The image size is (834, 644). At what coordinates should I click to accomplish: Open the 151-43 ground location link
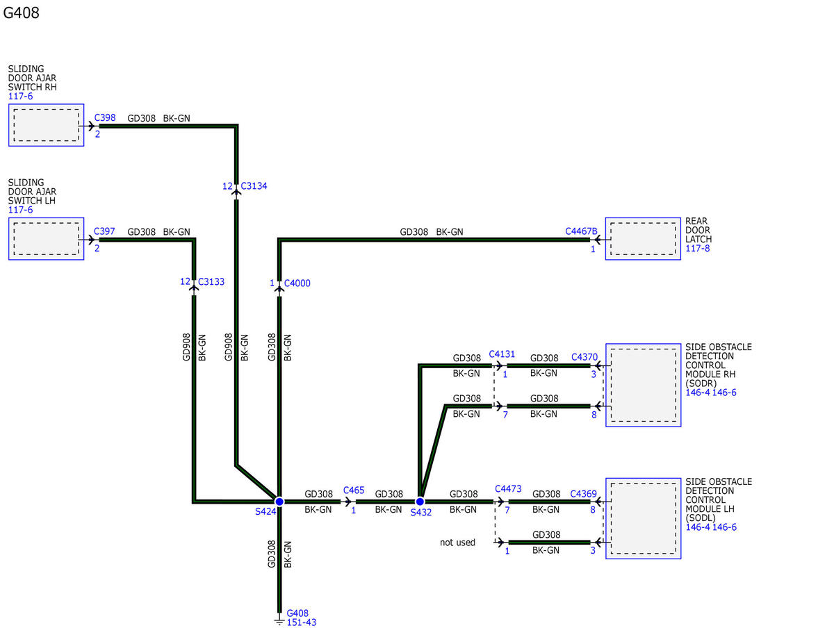[x=301, y=622]
